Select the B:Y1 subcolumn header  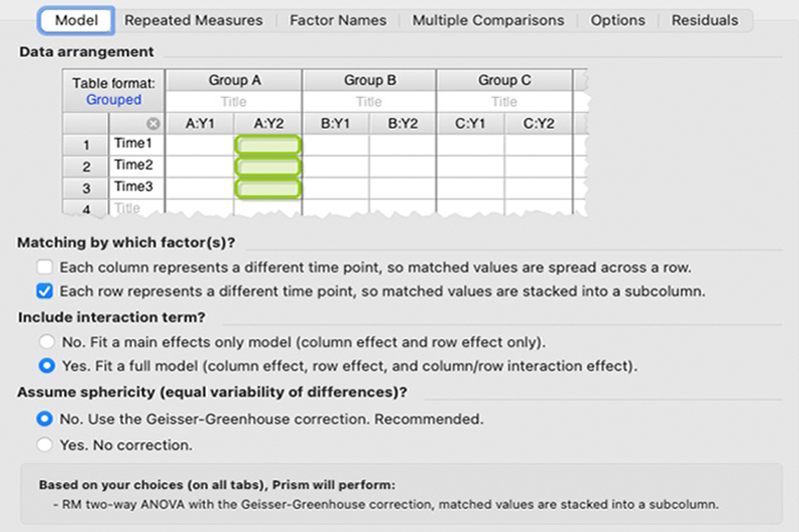[x=335, y=124]
